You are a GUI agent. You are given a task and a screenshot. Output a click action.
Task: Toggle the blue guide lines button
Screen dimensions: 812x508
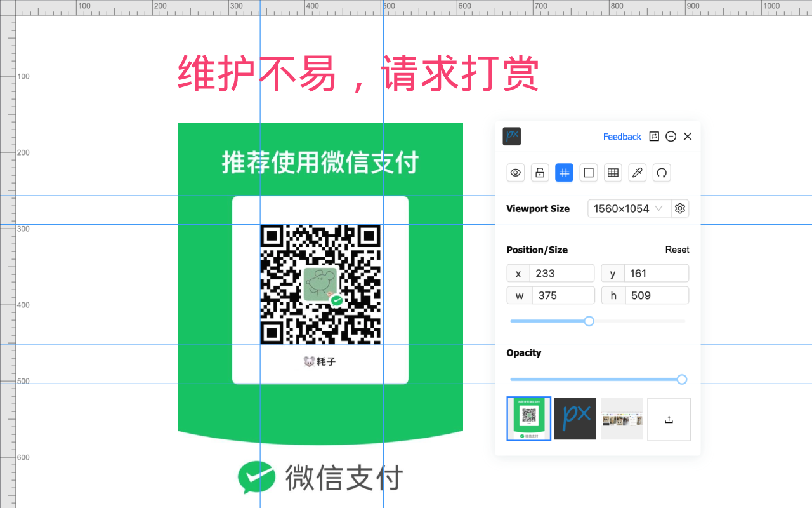[565, 173]
